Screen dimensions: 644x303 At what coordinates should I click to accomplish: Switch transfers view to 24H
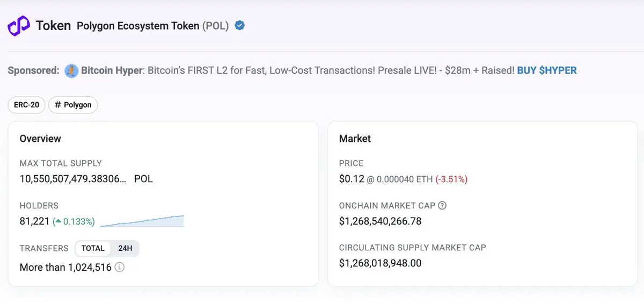pos(125,248)
